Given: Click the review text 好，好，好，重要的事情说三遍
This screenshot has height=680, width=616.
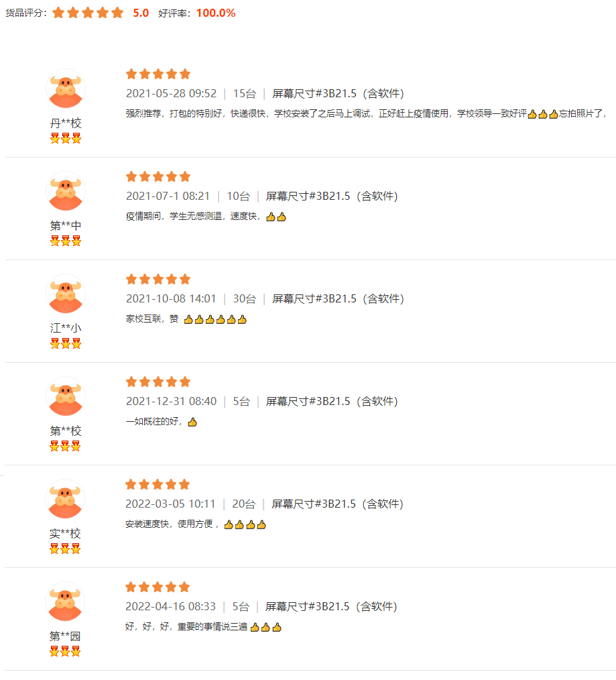Looking at the screenshot, I should [186, 627].
